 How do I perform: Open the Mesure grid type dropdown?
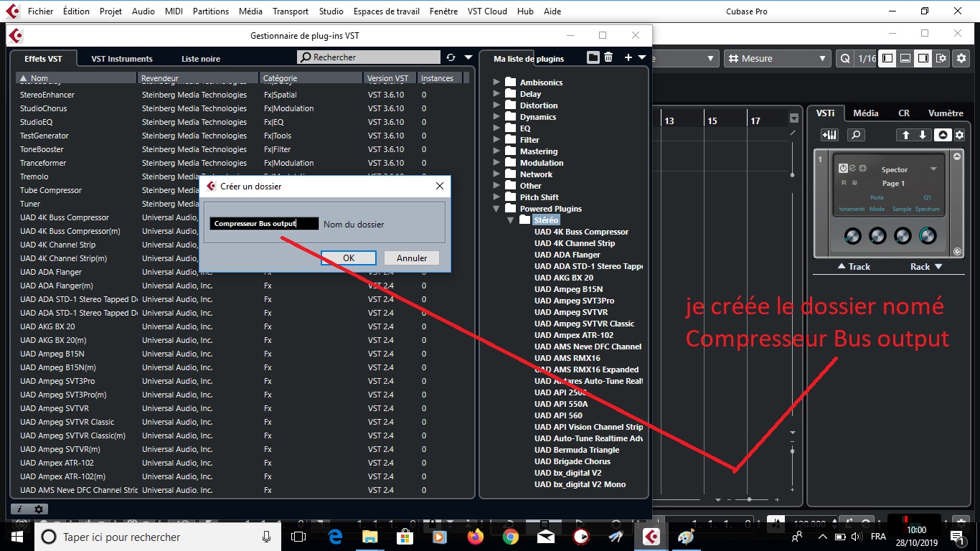pos(823,59)
